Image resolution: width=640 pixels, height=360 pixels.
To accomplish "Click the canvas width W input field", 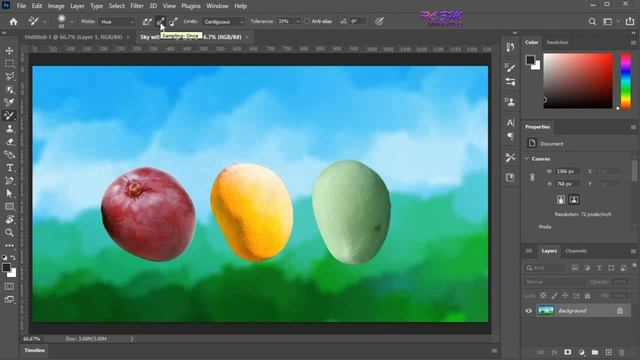I will [567, 171].
